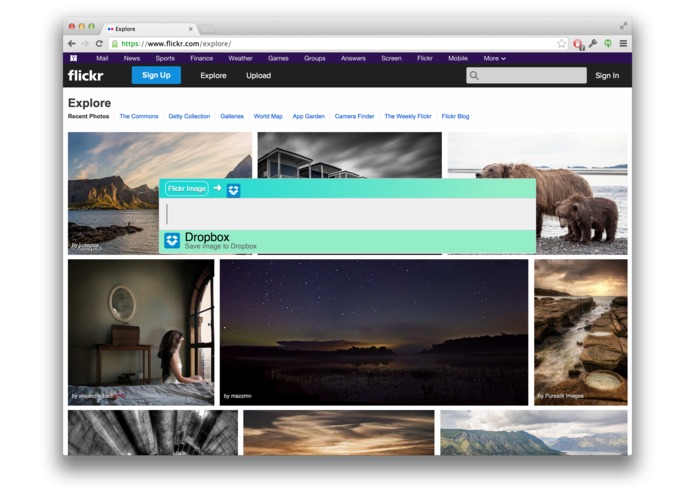Open Weather in the Yahoo bar

click(x=240, y=58)
